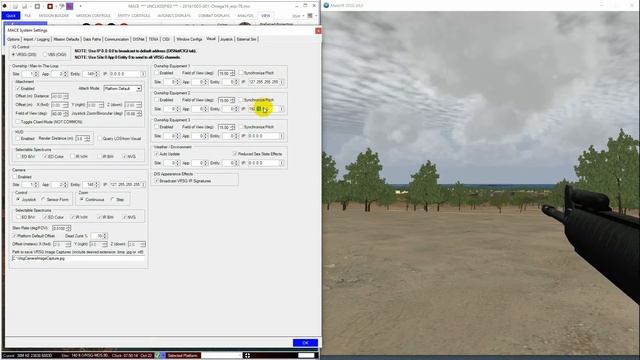Enable the Camera checkbox

click(15, 177)
